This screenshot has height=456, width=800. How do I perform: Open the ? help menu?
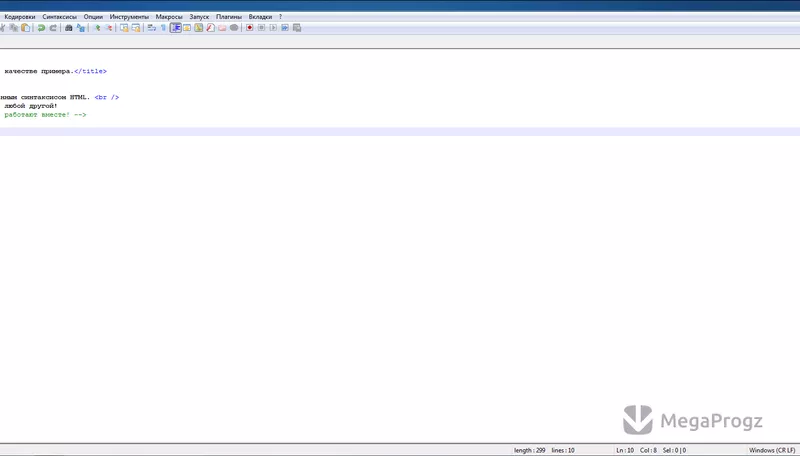coord(280,17)
